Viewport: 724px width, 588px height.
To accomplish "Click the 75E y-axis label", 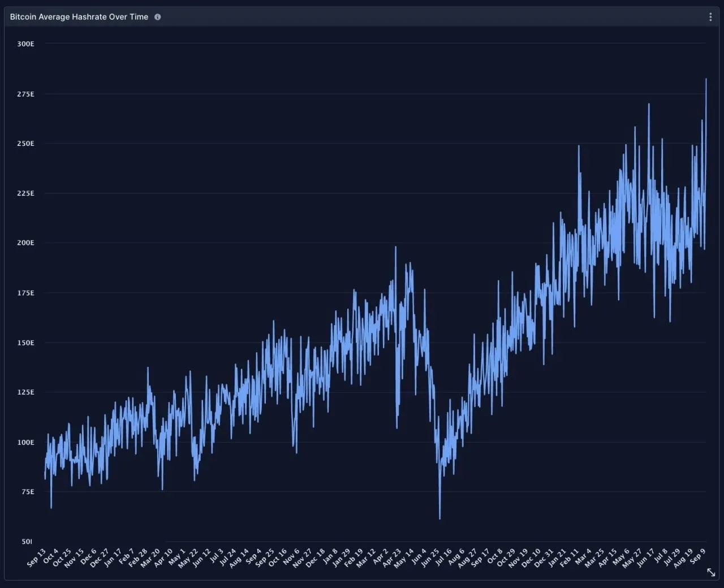I will point(28,492).
